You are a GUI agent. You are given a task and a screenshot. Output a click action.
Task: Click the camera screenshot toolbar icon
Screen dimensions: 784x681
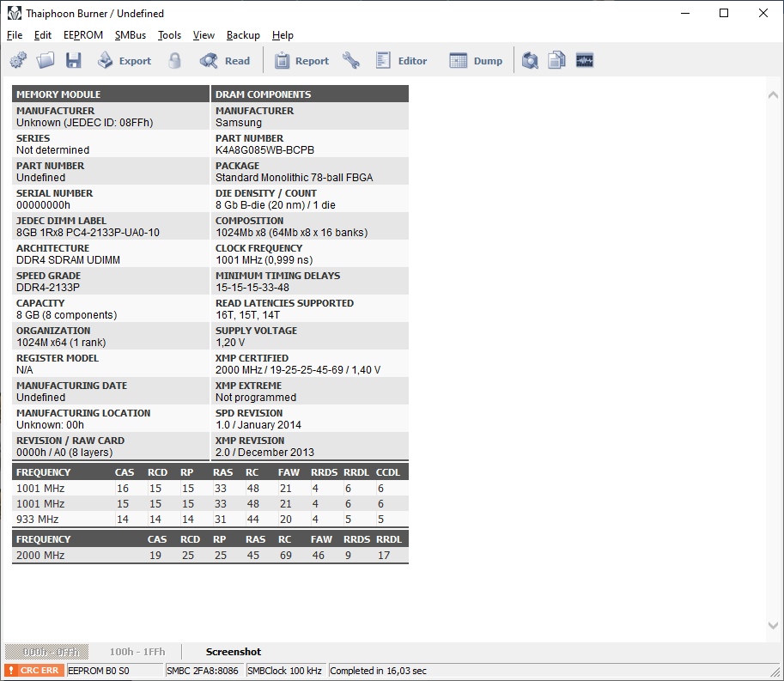tap(530, 60)
